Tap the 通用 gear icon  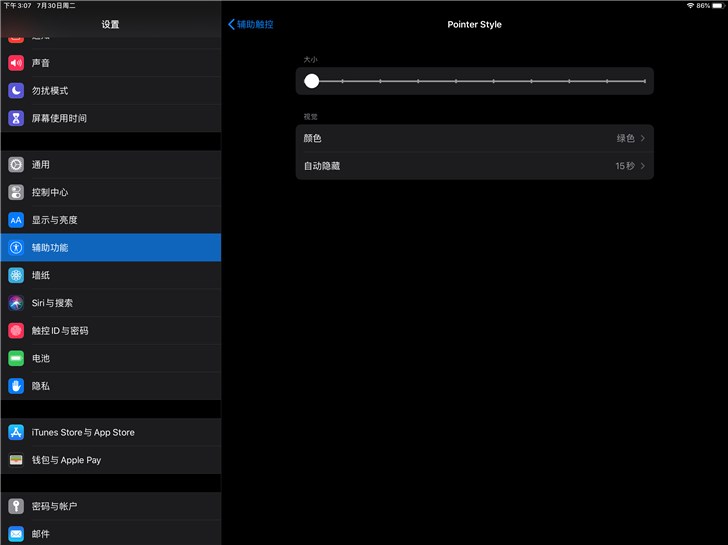tap(16, 164)
